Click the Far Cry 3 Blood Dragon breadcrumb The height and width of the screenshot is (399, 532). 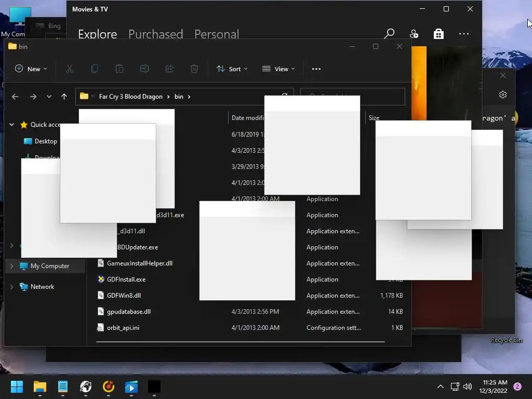pos(130,97)
